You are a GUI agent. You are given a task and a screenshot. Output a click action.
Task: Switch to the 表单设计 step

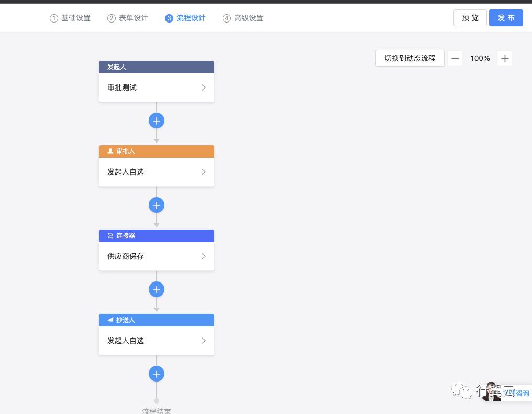(x=127, y=18)
